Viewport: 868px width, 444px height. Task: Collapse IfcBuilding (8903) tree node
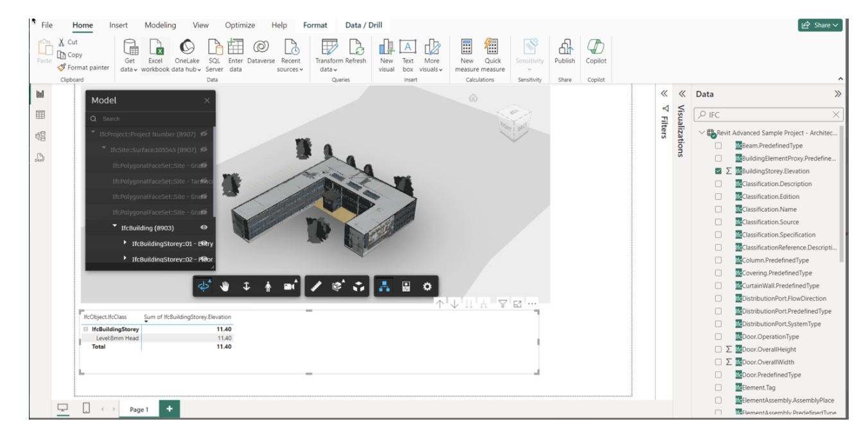[114, 226]
